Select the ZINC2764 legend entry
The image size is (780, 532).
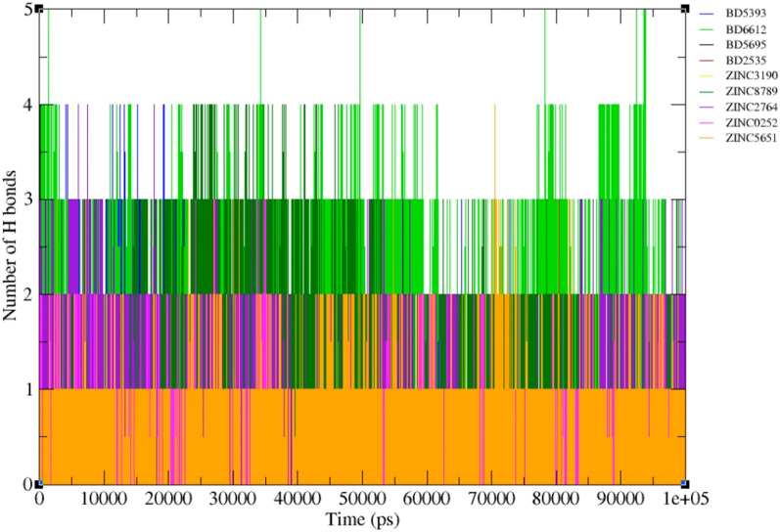(x=739, y=107)
